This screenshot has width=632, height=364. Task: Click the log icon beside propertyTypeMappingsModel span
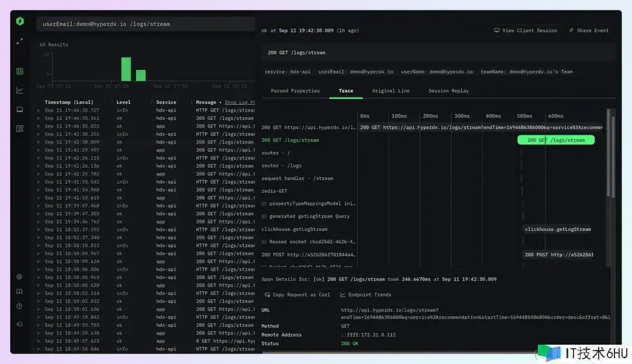click(x=264, y=204)
